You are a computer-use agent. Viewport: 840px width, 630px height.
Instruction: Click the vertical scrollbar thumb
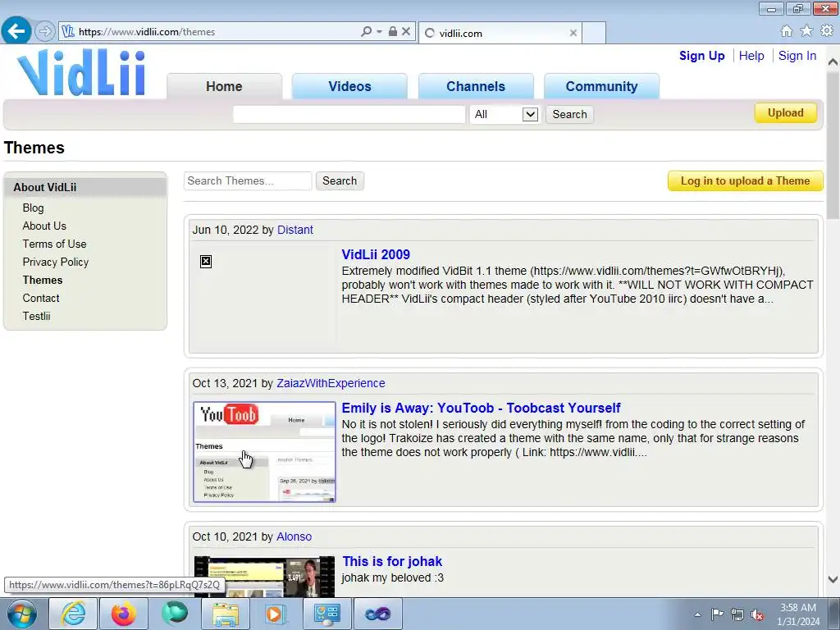pyautogui.click(x=833, y=146)
